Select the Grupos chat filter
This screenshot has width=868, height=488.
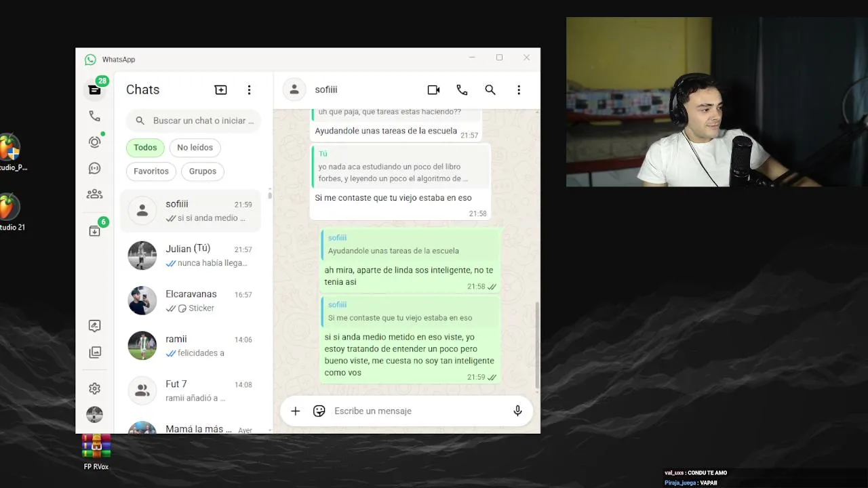tap(203, 171)
